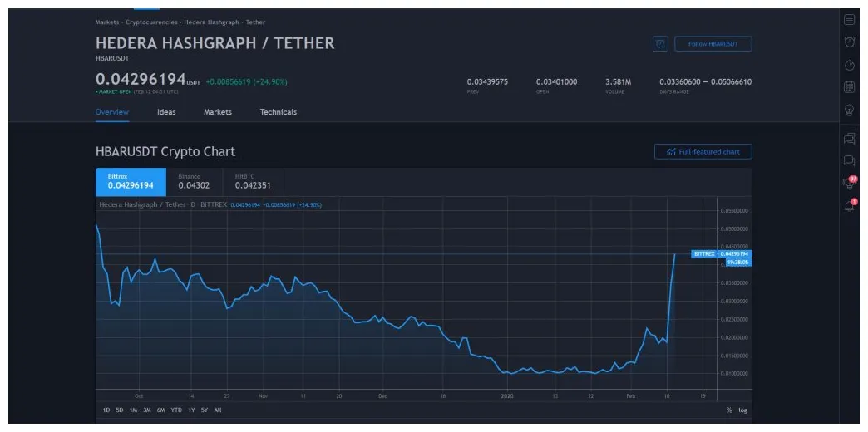Open the economic calendar icon
868x432 pixels.
click(849, 86)
